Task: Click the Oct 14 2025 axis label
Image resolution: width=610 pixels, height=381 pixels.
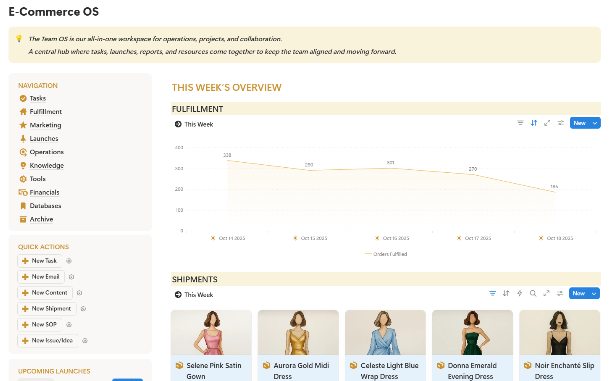Action: click(232, 238)
